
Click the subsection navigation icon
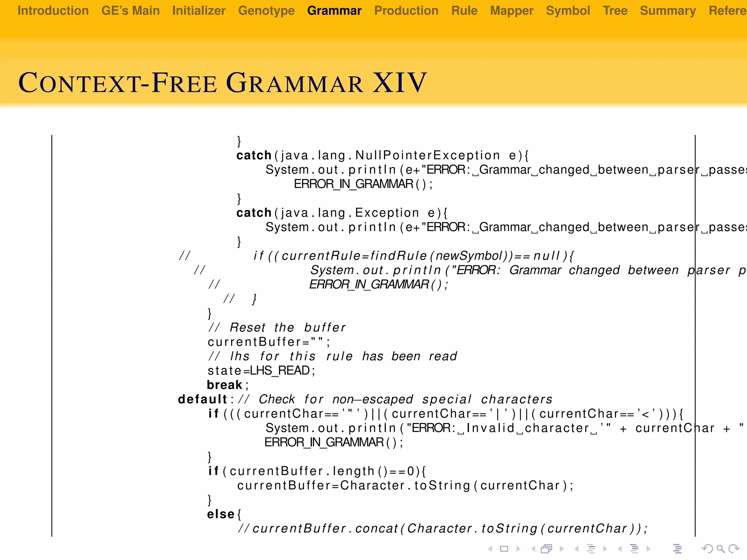[x=591, y=549]
